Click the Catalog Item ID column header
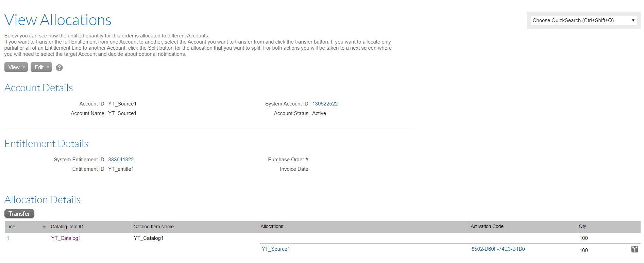This screenshot has width=644, height=263. tap(90, 227)
